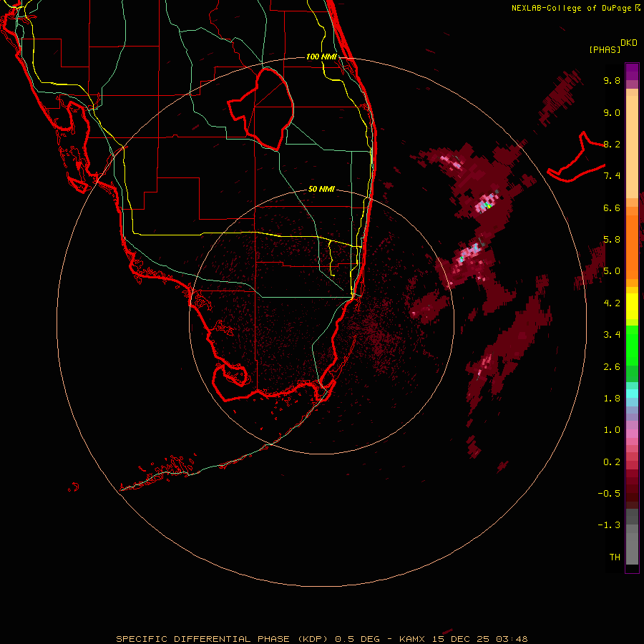Click the 1.0 value on the color scale
This screenshot has height=644, width=644.
(612, 430)
